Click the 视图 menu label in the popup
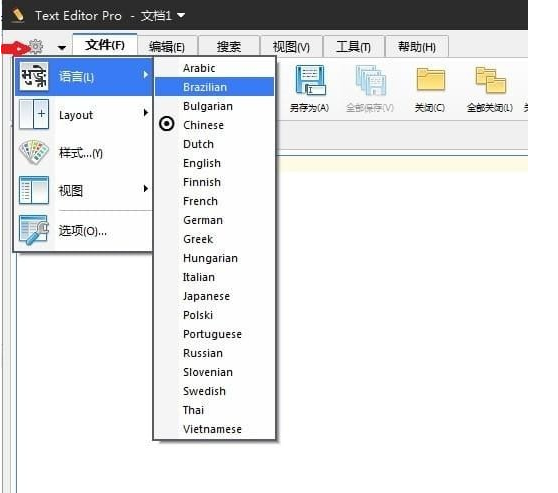This screenshot has width=558, height=493. pyautogui.click(x=71, y=191)
